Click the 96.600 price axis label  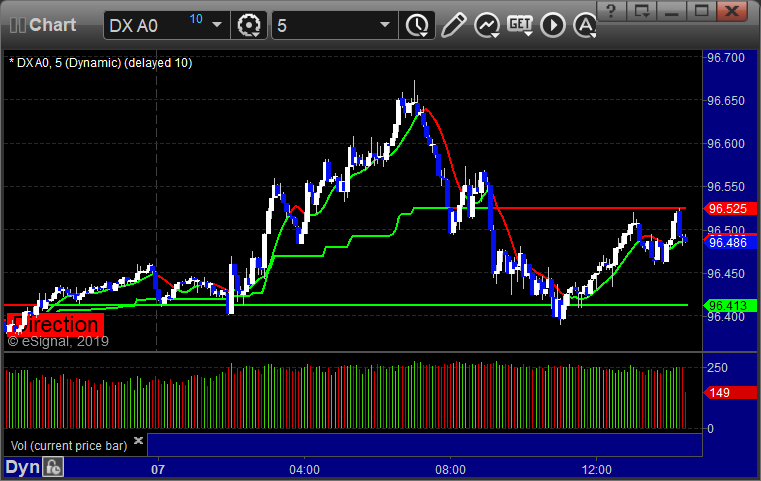(x=726, y=144)
